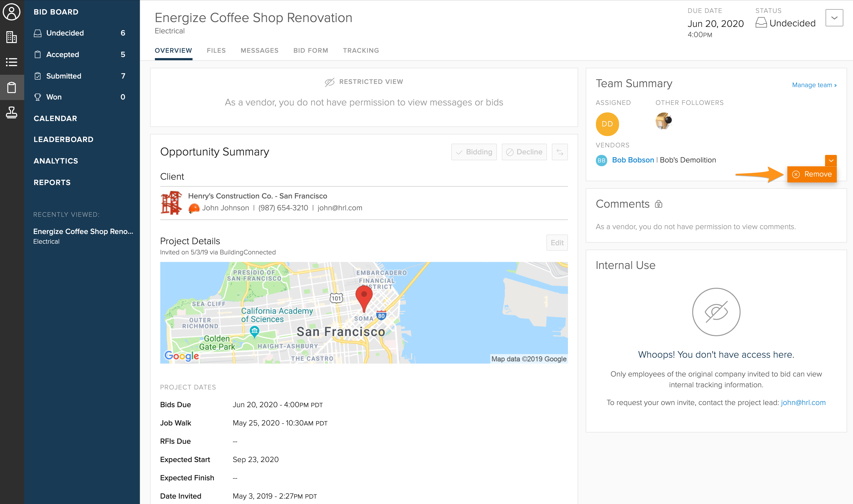Open the Tracking tab
This screenshot has height=504, width=853.
pos(361,51)
